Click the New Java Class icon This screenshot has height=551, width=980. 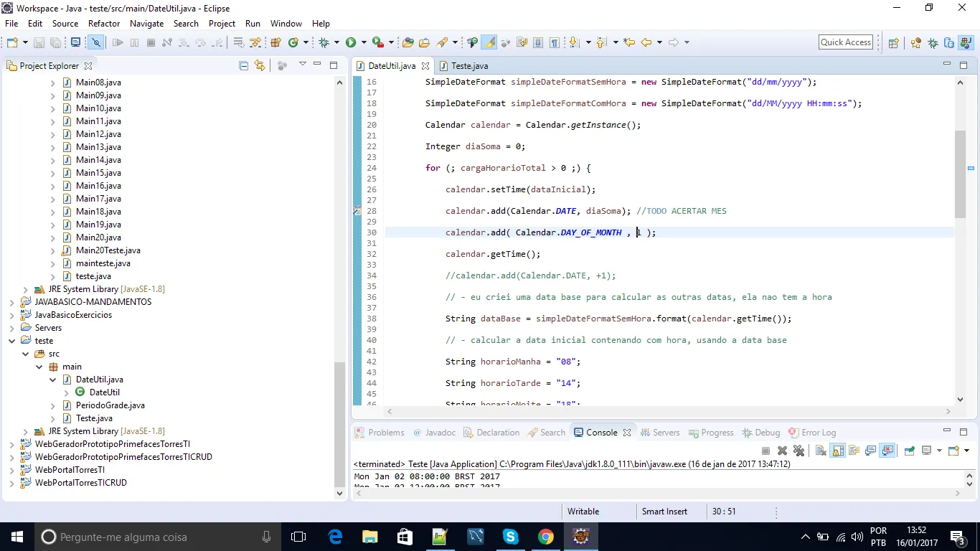coord(293,43)
